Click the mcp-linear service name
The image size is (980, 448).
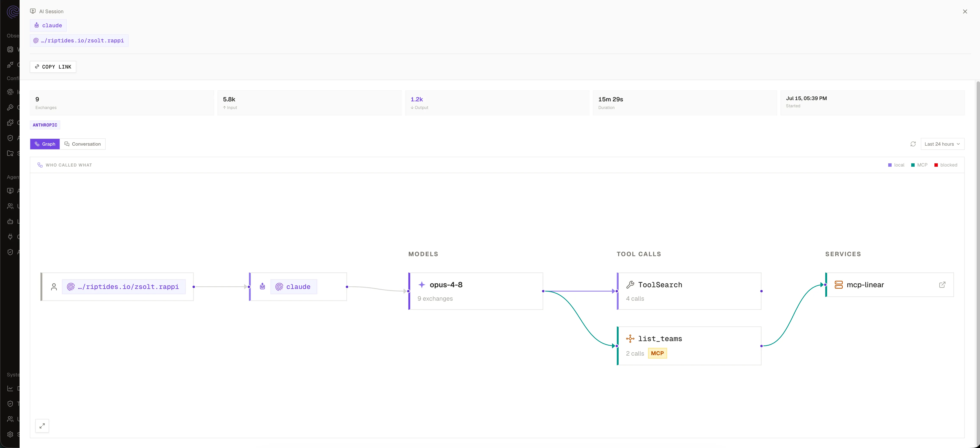(865, 285)
